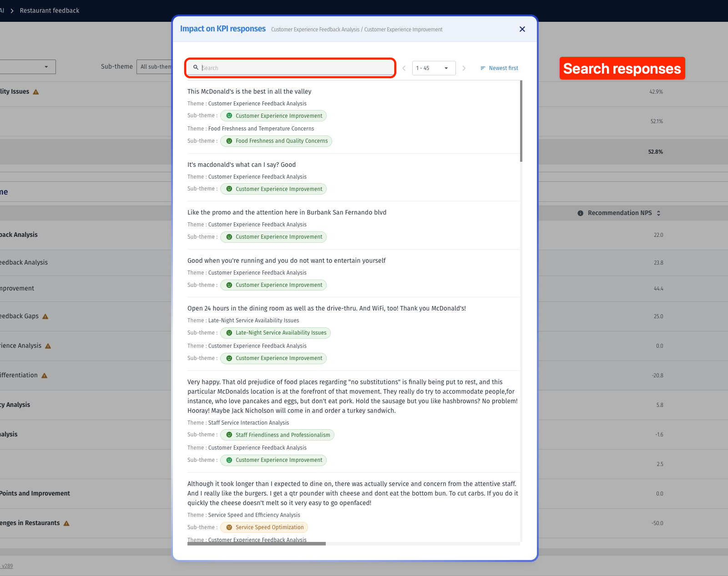Click the Restaurant feedback breadcrumb
728x576 pixels.
50,10
